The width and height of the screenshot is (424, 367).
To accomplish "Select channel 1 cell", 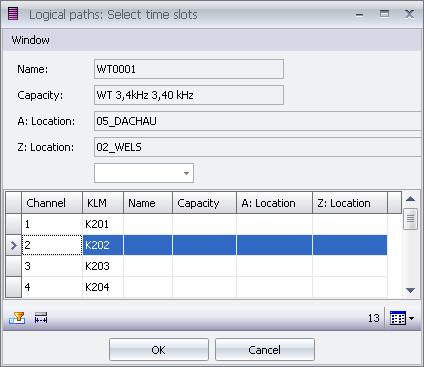I will (52, 224).
